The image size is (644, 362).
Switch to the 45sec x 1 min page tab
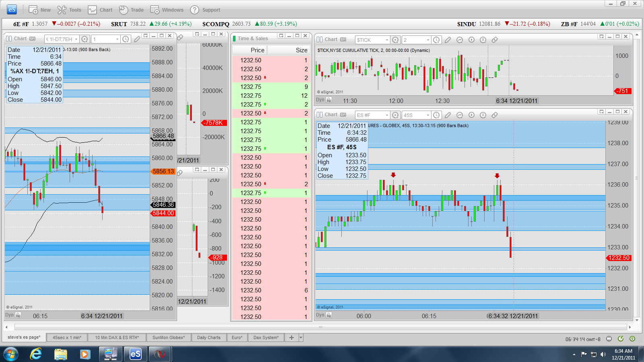[x=67, y=338]
